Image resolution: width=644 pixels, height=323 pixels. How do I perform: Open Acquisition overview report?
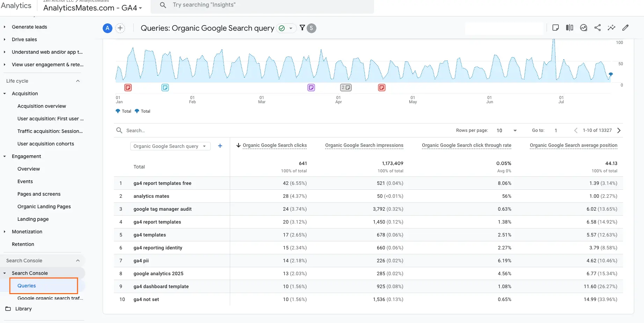[x=42, y=106]
